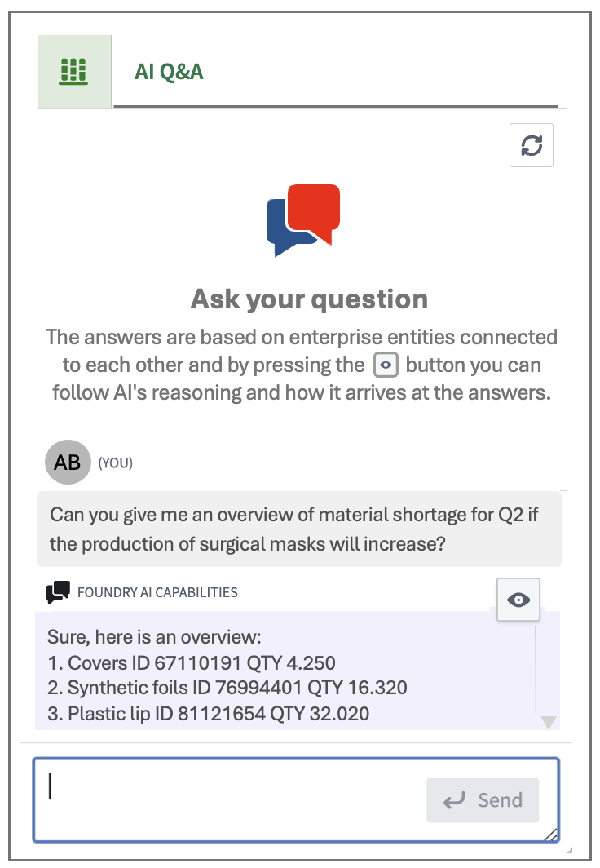Click the Foundry AI Capabilities chat icon
The width and height of the screenshot is (600, 868).
pos(58,592)
